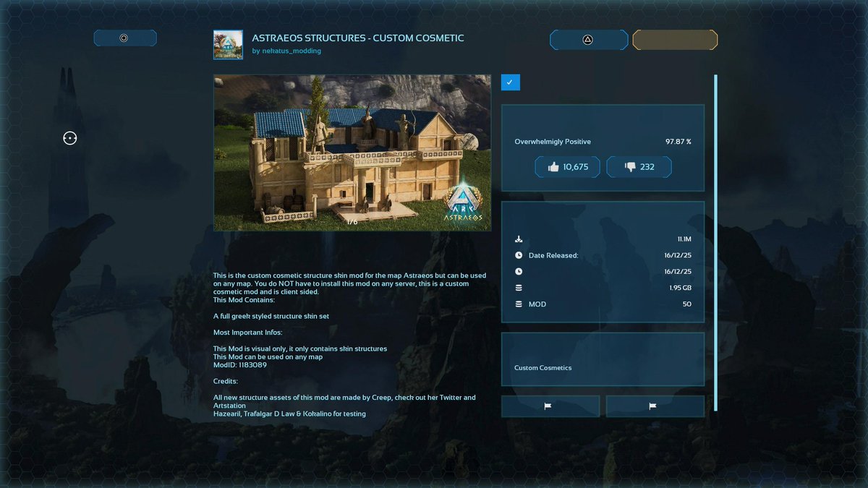
Task: Click the Credits: heading in the description
Action: pyautogui.click(x=226, y=381)
